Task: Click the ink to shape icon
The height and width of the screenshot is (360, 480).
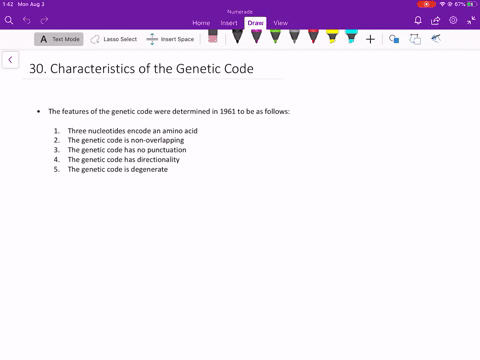Action: click(x=415, y=39)
